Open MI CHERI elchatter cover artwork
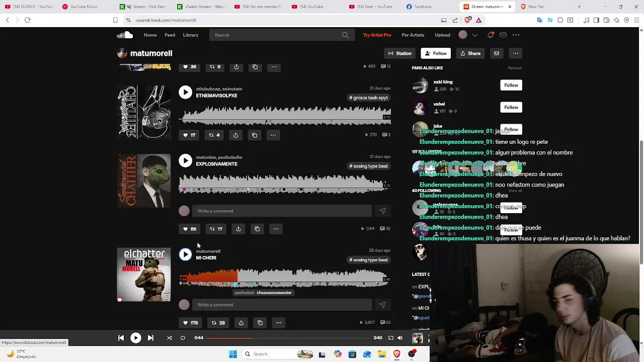 [x=144, y=275]
